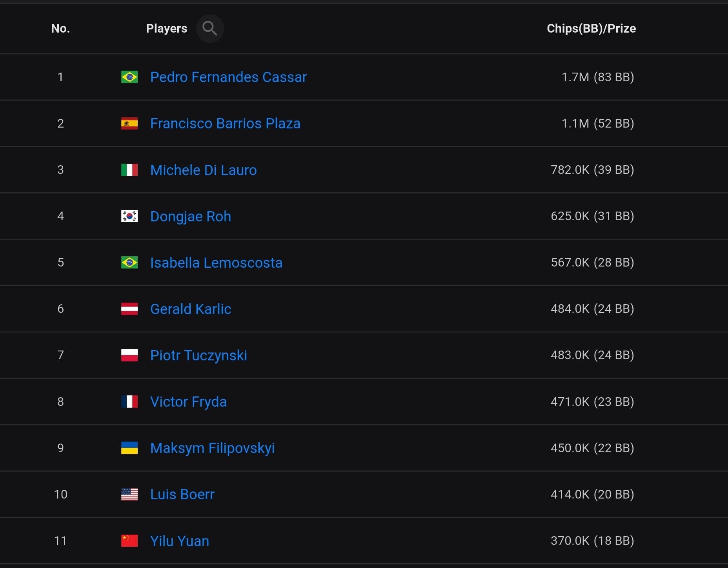Image resolution: width=728 pixels, height=568 pixels.
Task: Click South Korea flag beside Dongjae Roh
Action: [x=129, y=216]
